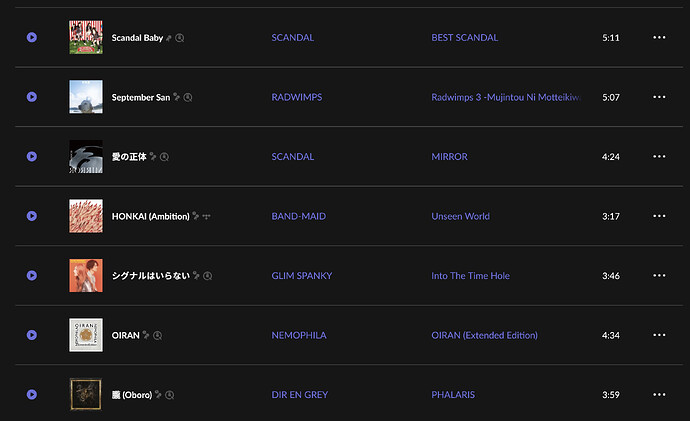The width and height of the screenshot is (690, 421).
Task: Open the BEST SCANDAL album link
Action: coord(464,38)
